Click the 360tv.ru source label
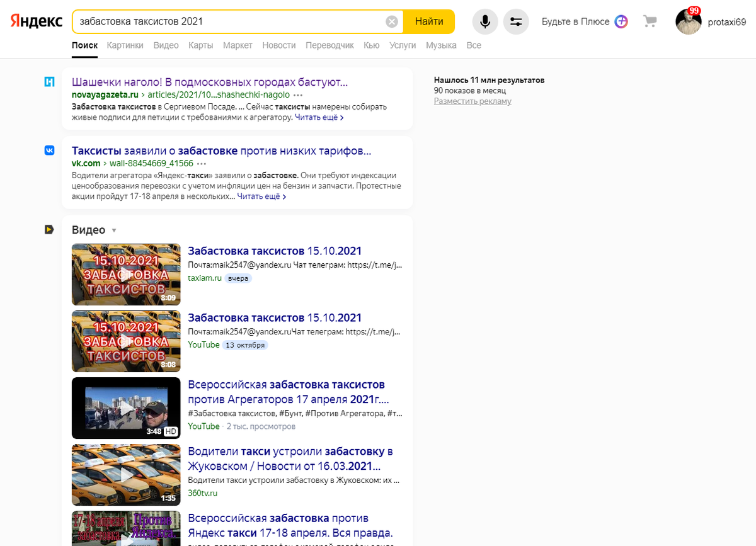 [202, 493]
